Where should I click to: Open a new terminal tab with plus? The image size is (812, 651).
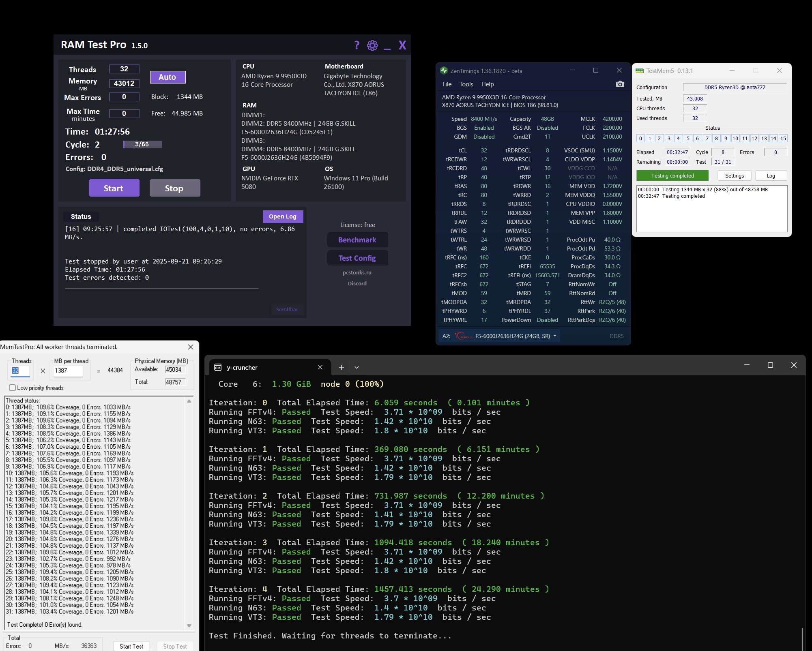pyautogui.click(x=341, y=367)
